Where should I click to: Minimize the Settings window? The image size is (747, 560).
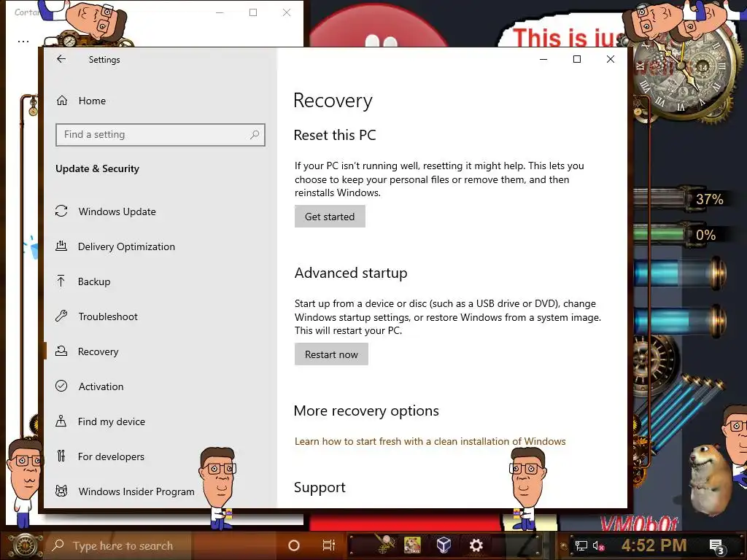coord(543,59)
